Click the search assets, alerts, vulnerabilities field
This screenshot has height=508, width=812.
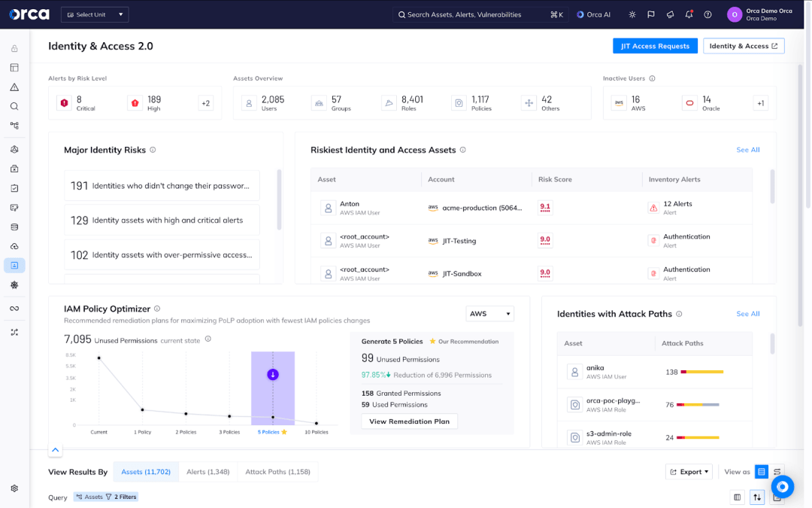(480, 14)
